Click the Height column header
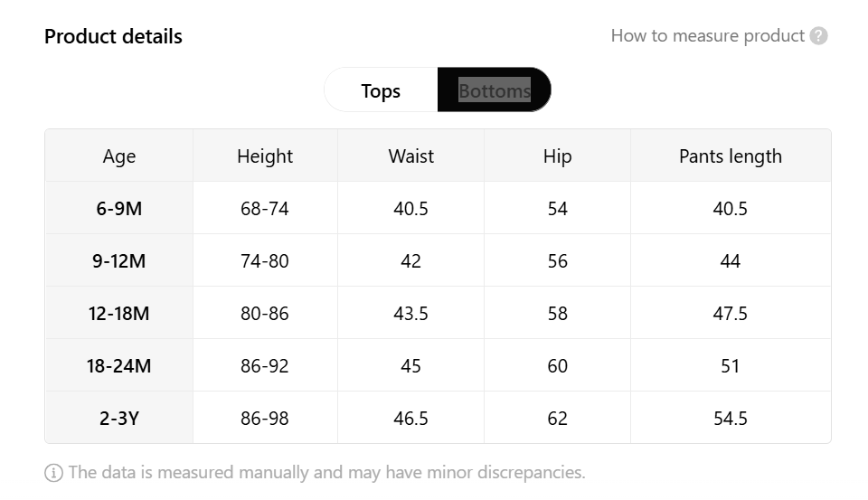The image size is (868, 500). click(265, 156)
